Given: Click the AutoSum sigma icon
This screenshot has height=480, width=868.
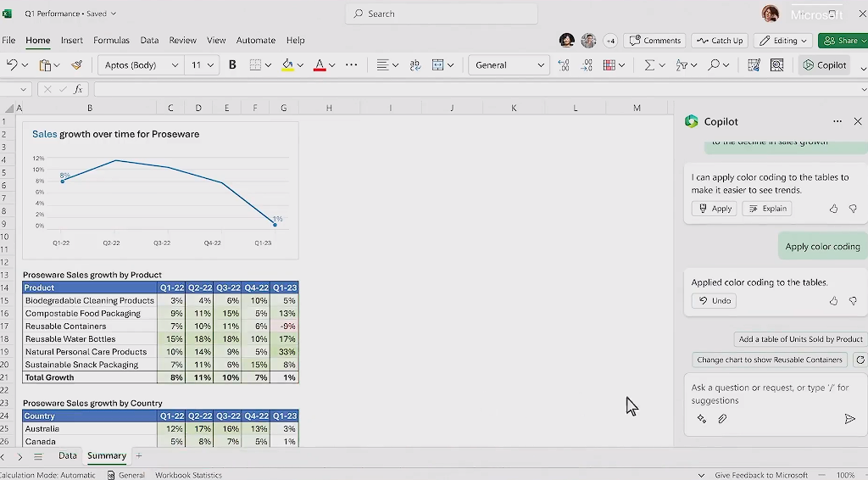Looking at the screenshot, I should (649, 64).
